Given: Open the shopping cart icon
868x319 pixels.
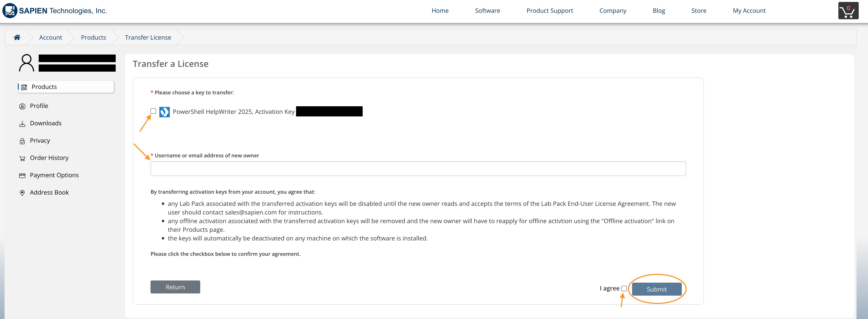Looking at the screenshot, I should point(848,11).
